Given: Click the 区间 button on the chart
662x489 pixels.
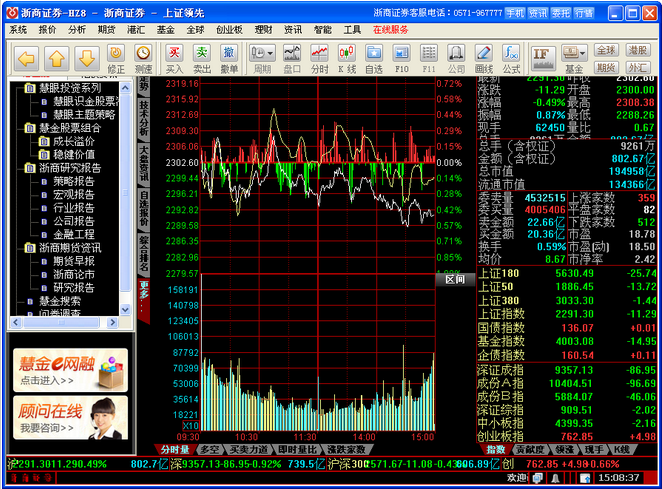Looking at the screenshot, I should click(x=455, y=279).
